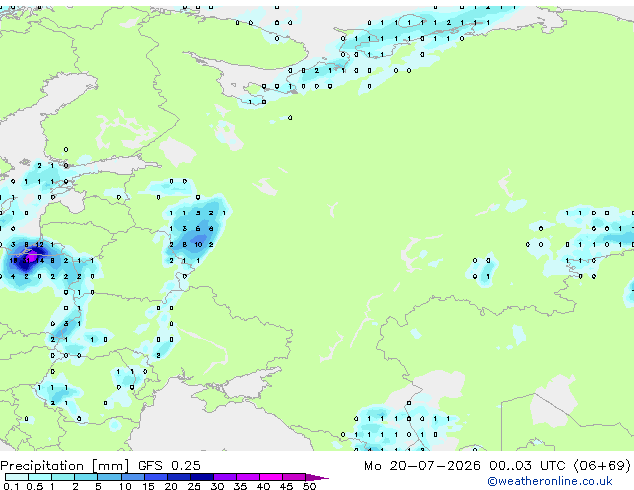
Task: Click the 0.5–1 mm legend color swatch
Action: pos(40,477)
